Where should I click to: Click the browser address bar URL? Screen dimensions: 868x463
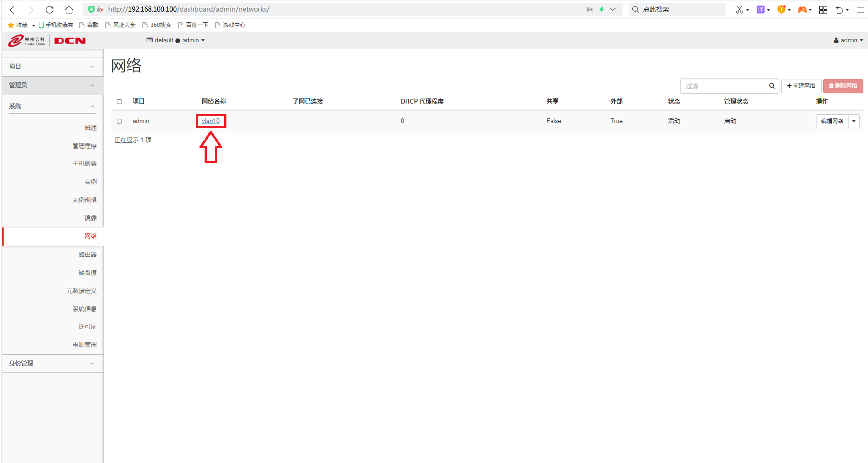[189, 9]
